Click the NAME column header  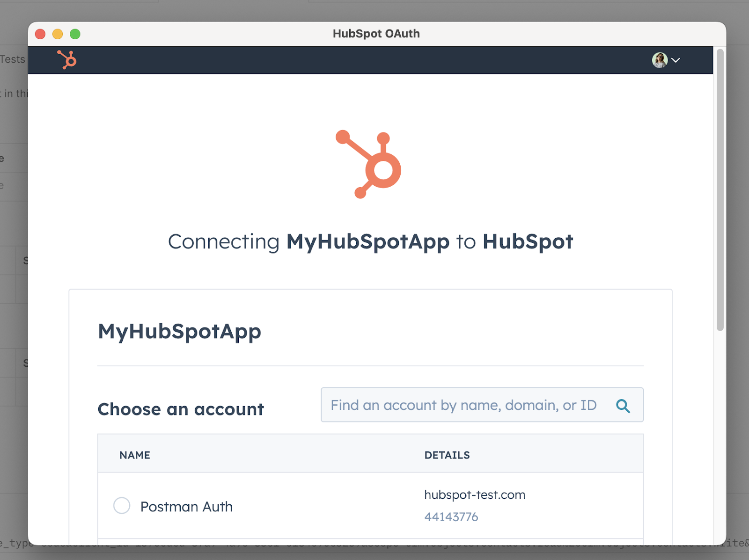[x=135, y=455]
